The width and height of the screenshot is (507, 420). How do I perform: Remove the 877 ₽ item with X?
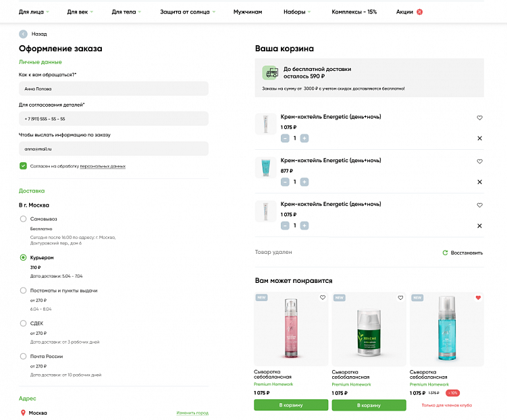click(479, 182)
